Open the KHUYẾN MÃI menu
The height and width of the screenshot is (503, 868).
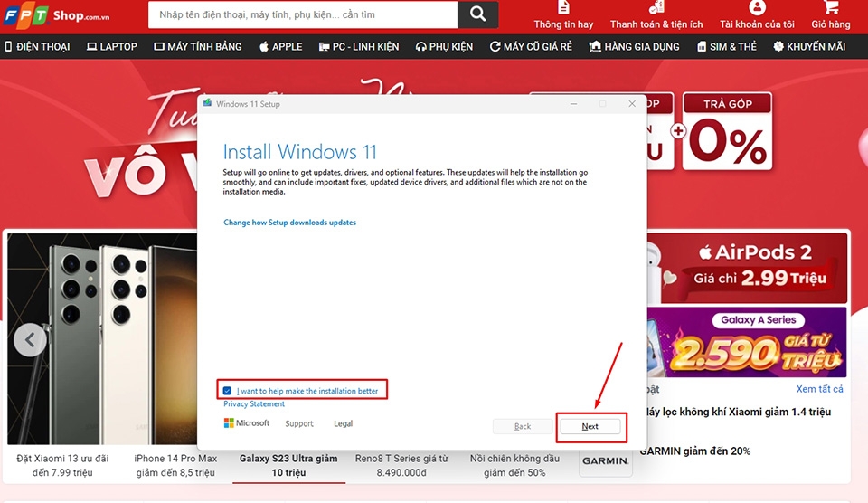click(x=809, y=46)
